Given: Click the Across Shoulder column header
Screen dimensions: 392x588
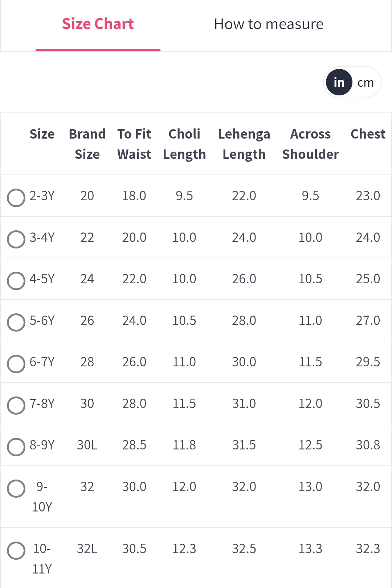Looking at the screenshot, I should coord(310,144).
